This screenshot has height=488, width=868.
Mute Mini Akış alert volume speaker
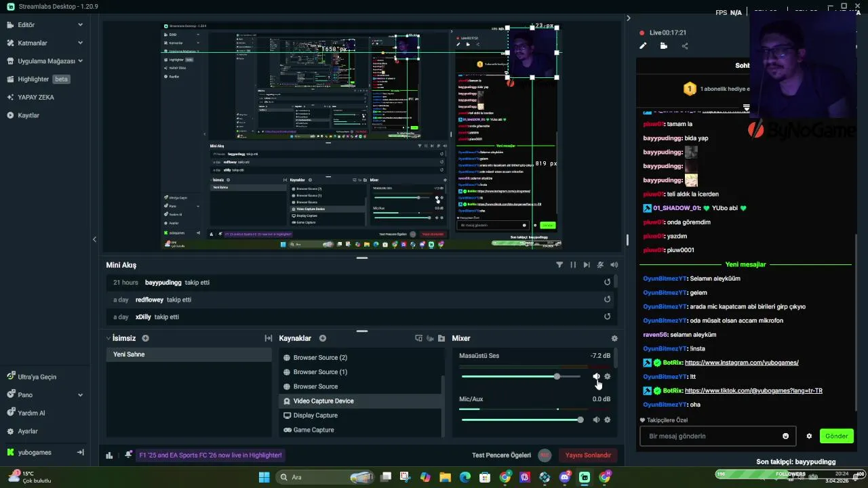(x=614, y=265)
